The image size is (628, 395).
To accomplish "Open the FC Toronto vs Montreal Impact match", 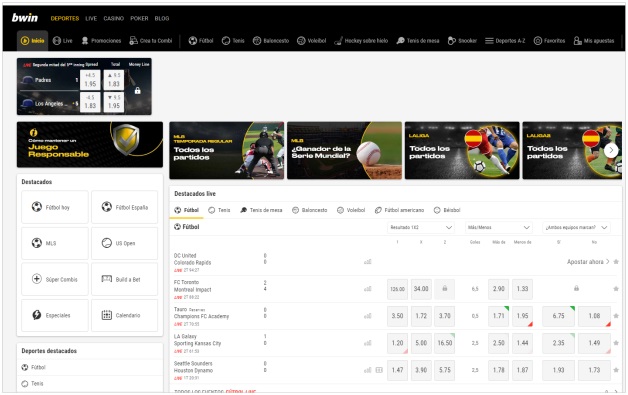I will pyautogui.click(x=193, y=286).
